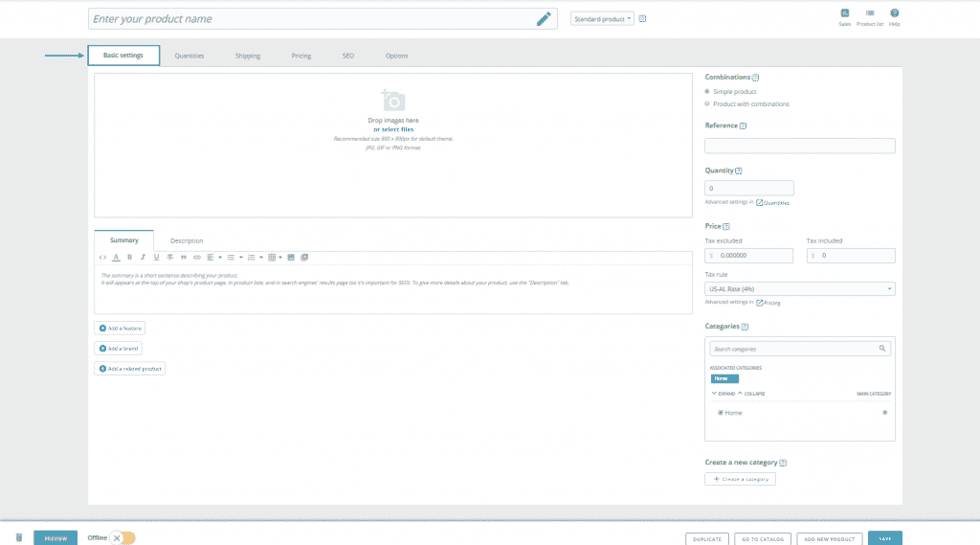Open the Standard product type dropdown
980x545 pixels.
click(602, 19)
